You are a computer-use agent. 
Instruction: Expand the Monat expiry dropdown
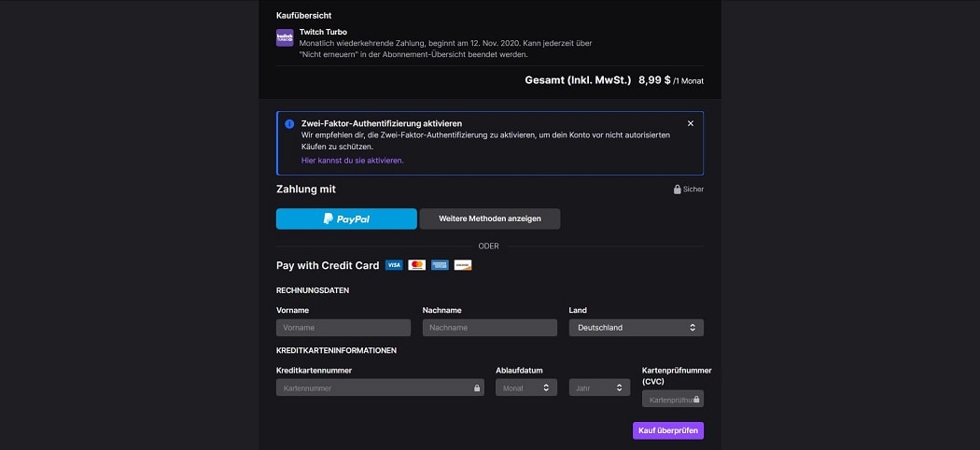pyautogui.click(x=525, y=387)
